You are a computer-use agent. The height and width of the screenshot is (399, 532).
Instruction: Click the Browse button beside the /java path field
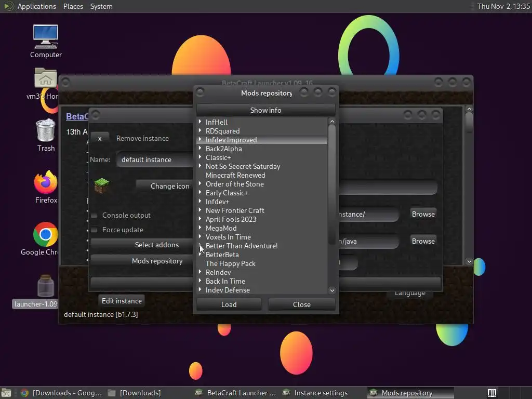pyautogui.click(x=423, y=241)
